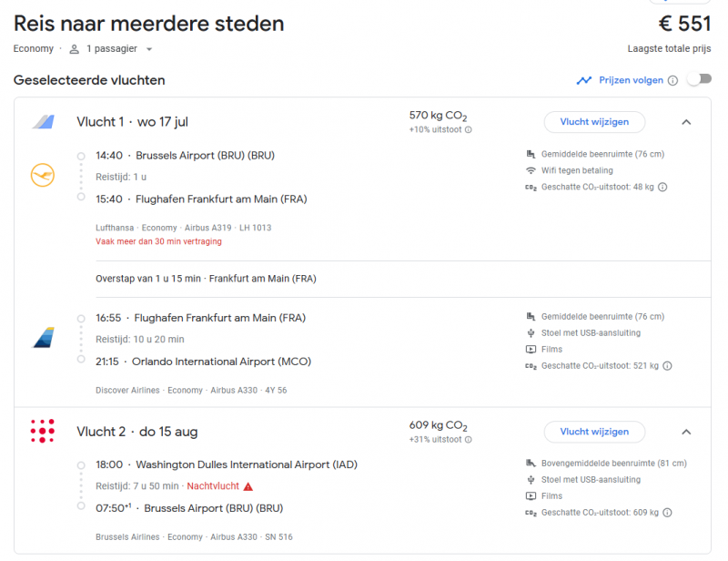Click the Economy class selector

click(x=33, y=49)
